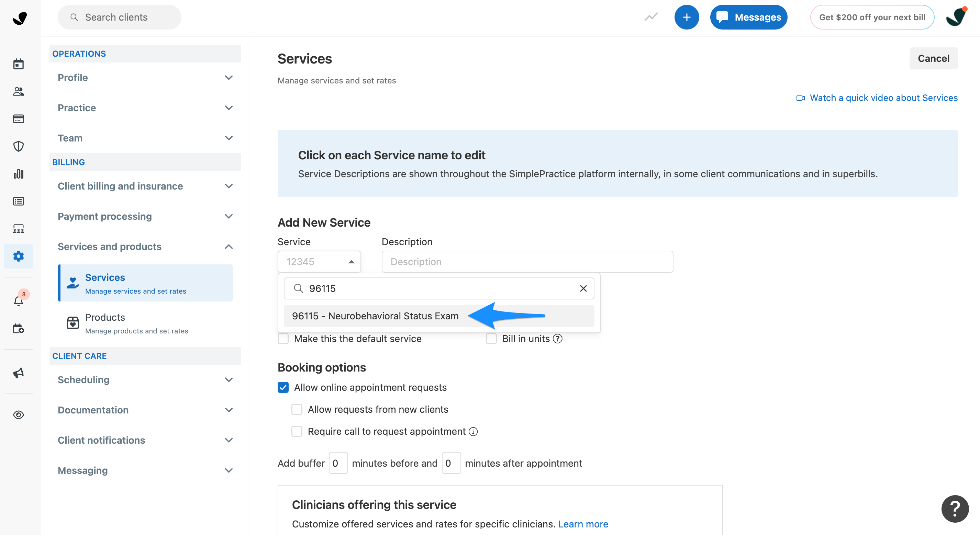Clear the 96115 search with the X
This screenshot has height=535, width=980.
click(583, 288)
